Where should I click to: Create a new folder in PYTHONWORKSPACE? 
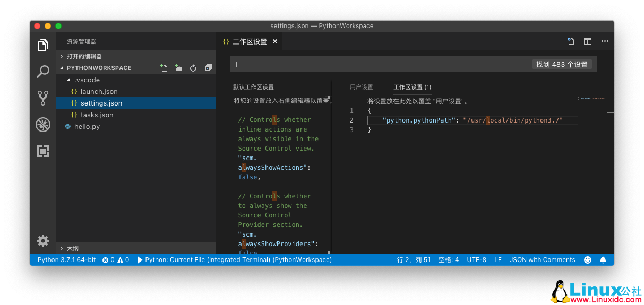pyautogui.click(x=179, y=68)
